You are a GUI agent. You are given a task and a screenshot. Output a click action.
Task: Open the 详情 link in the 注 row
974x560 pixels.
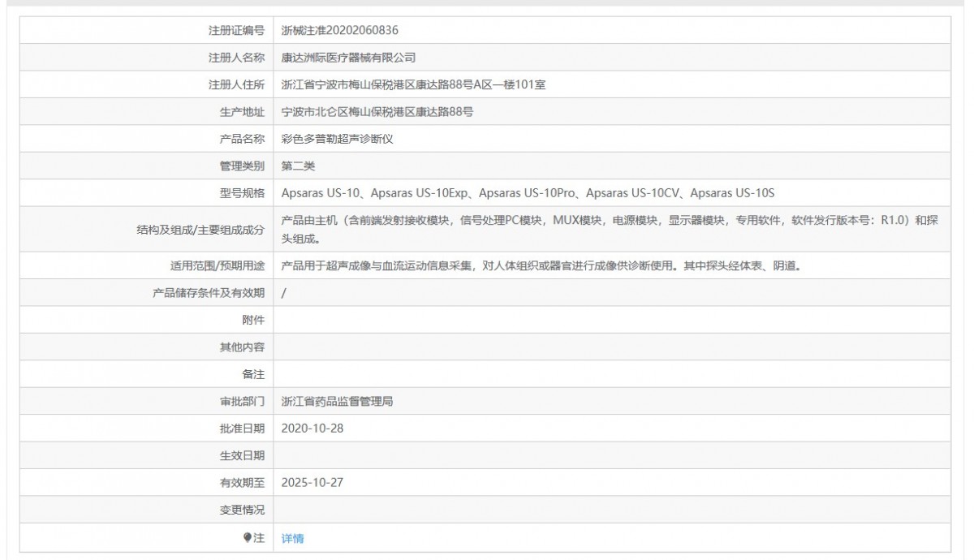click(292, 538)
